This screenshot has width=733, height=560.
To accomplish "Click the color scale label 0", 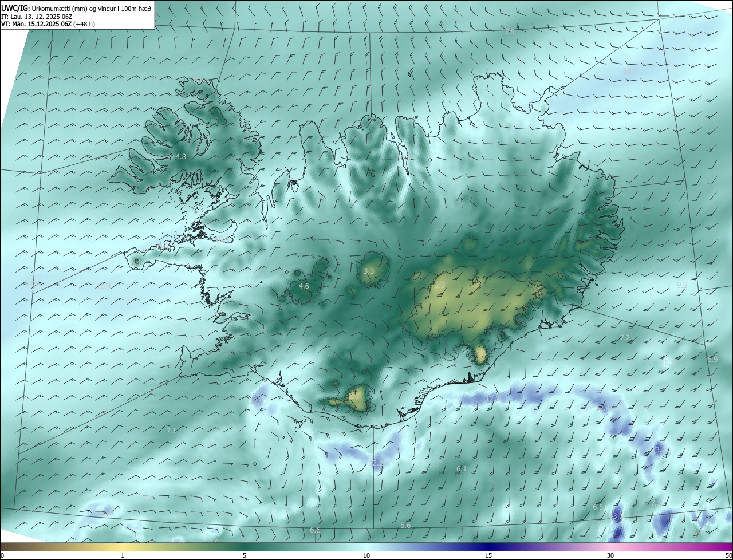I will coord(2,555).
